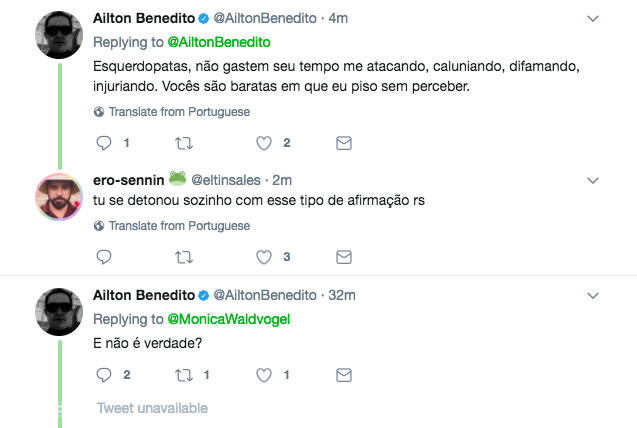637x428 pixels.
Task: Message the "E não é verdade?" tweet
Action: (344, 375)
